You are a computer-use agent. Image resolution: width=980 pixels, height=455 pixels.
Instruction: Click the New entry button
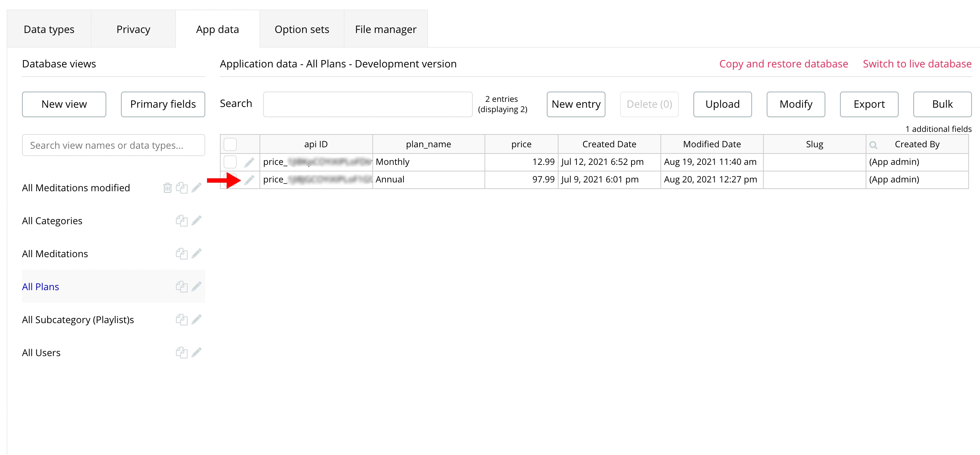[576, 104]
